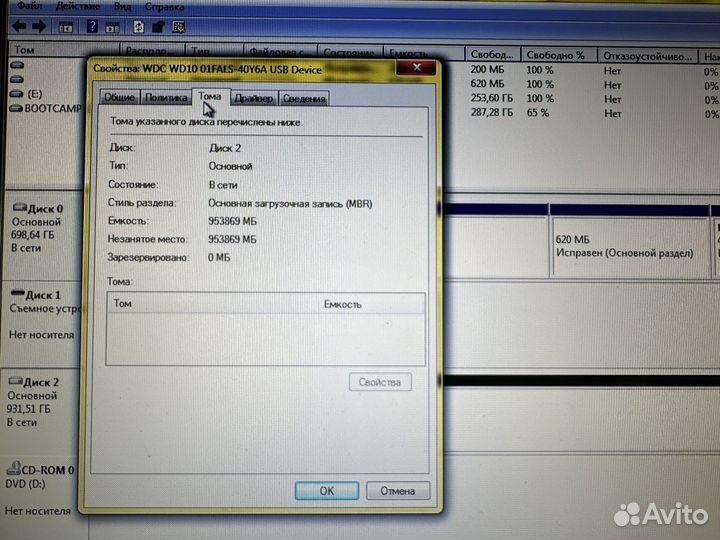Click the Help question mark toolbar icon

pos(91,26)
